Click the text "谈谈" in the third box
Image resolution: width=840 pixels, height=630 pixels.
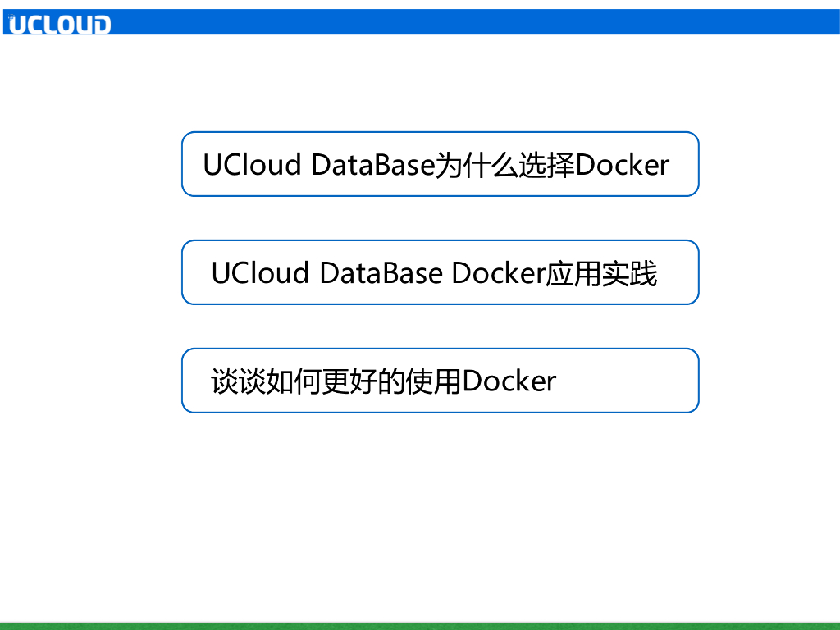tap(239, 381)
